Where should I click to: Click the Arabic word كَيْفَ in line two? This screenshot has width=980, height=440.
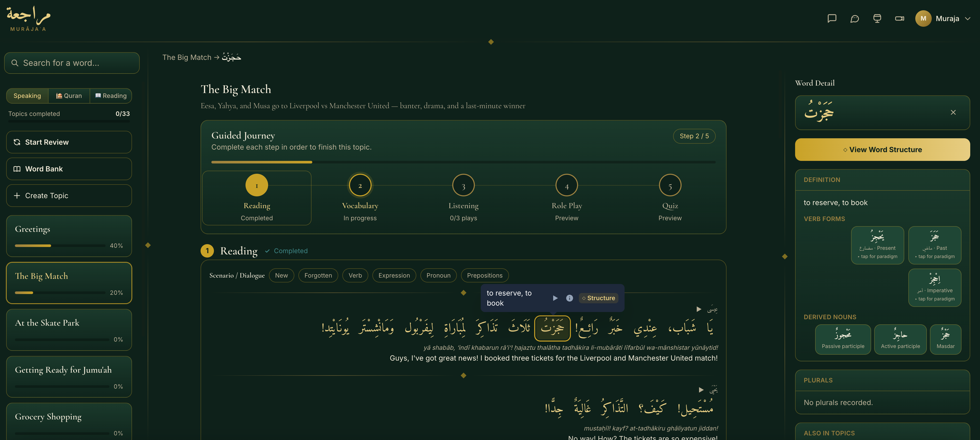(653, 408)
